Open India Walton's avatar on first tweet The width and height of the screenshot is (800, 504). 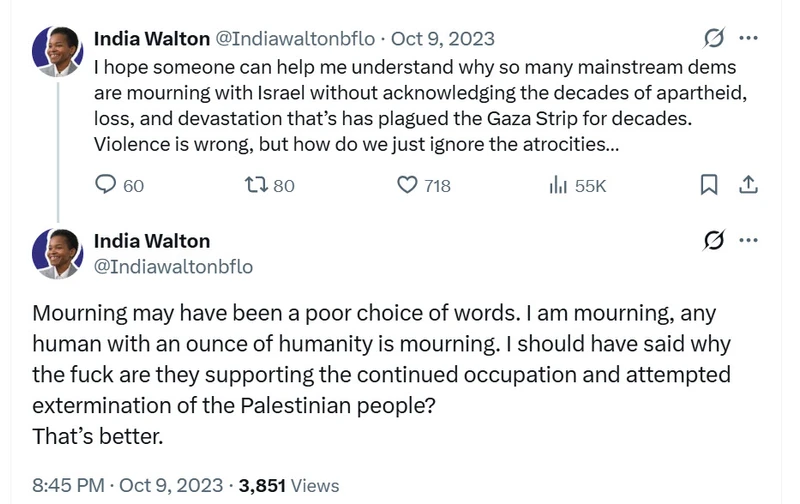[x=57, y=51]
